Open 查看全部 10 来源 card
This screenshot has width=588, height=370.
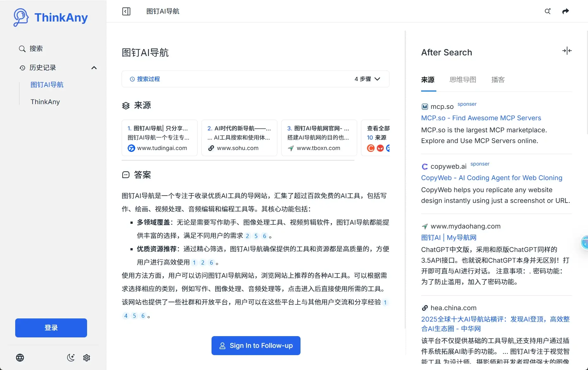(x=377, y=138)
